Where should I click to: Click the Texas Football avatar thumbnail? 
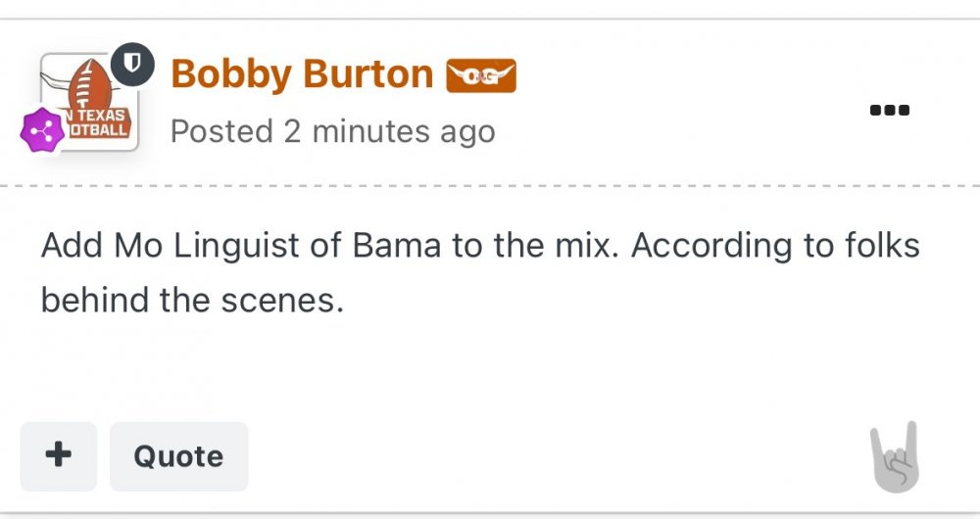tap(90, 103)
